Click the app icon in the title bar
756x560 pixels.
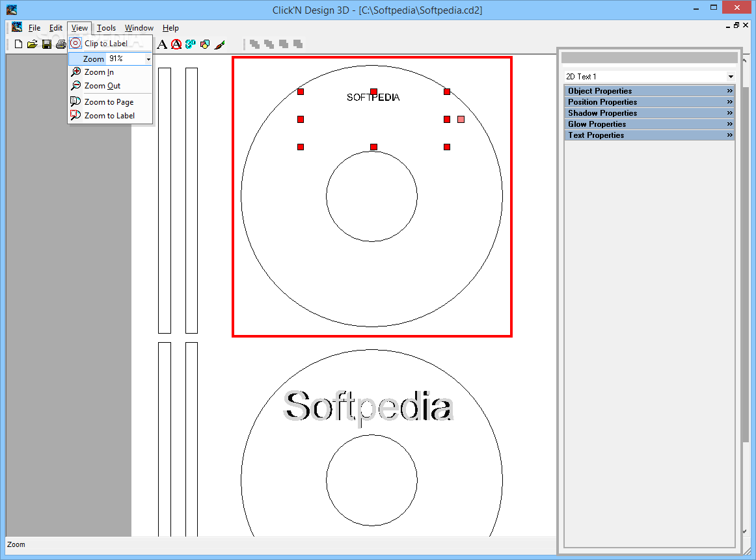click(x=12, y=10)
